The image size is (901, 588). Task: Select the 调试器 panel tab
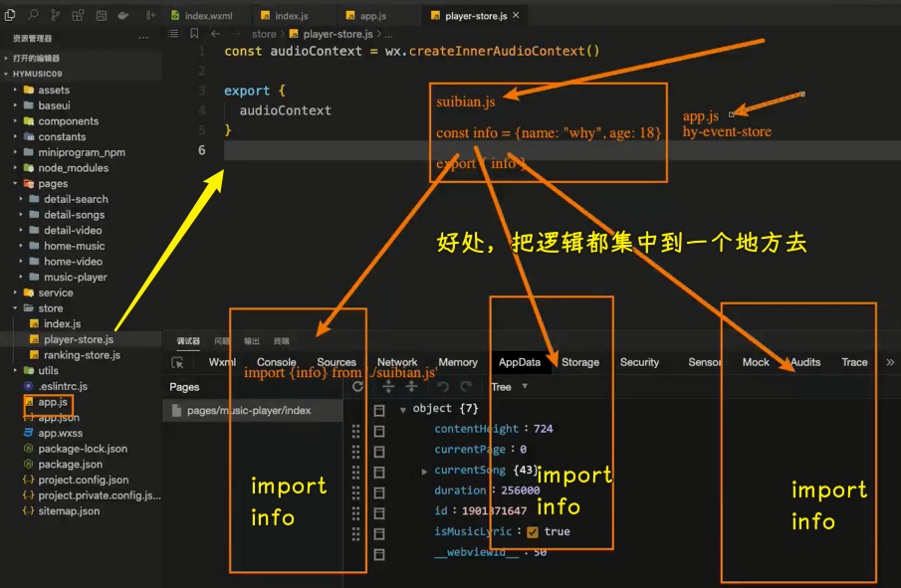pyautogui.click(x=188, y=341)
